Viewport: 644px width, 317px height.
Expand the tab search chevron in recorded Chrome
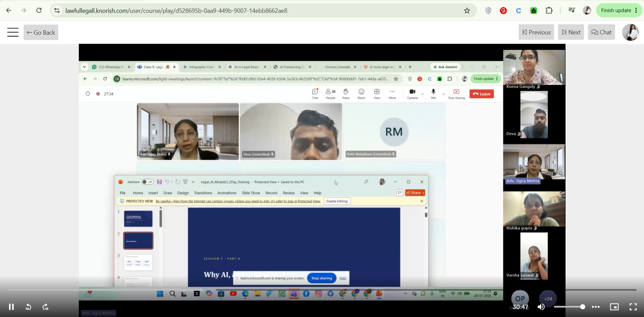tap(84, 67)
